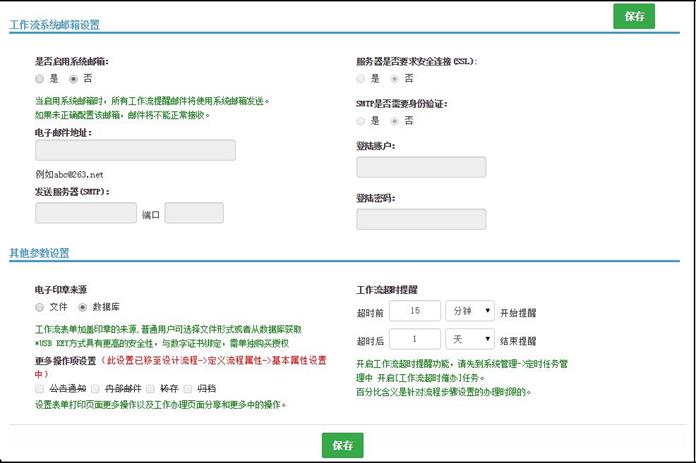The image size is (696, 463).
Task: Open the 分钟 unit dropdown for 超时前
Action: 470,311
